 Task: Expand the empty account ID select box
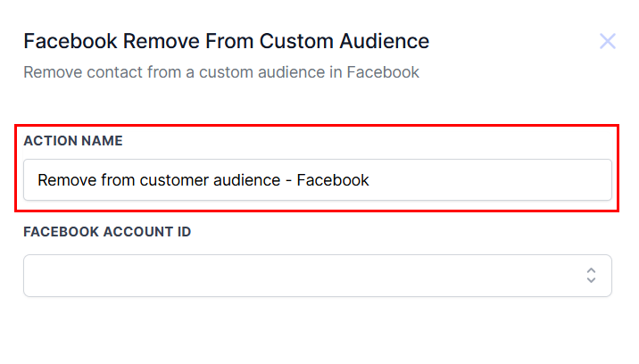tap(317, 276)
